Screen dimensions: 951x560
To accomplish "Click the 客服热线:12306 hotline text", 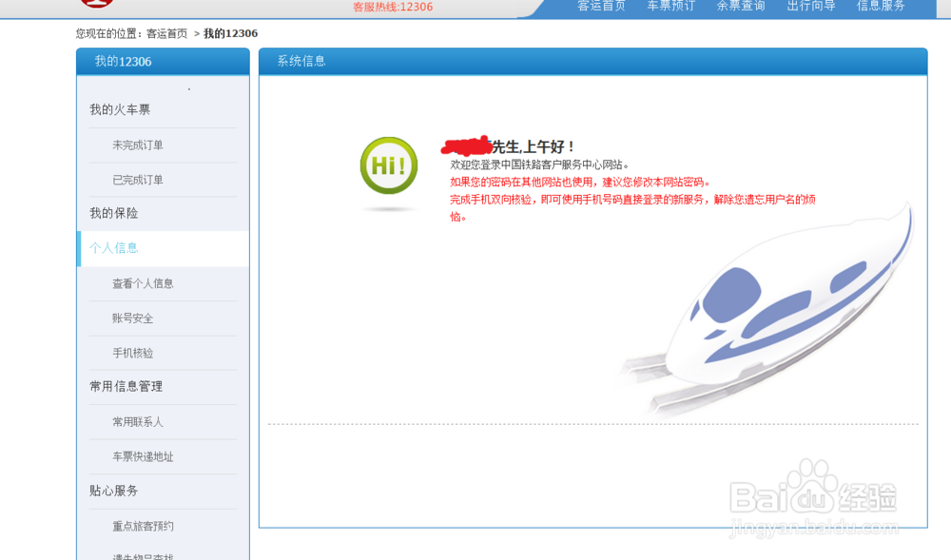I will tap(393, 8).
